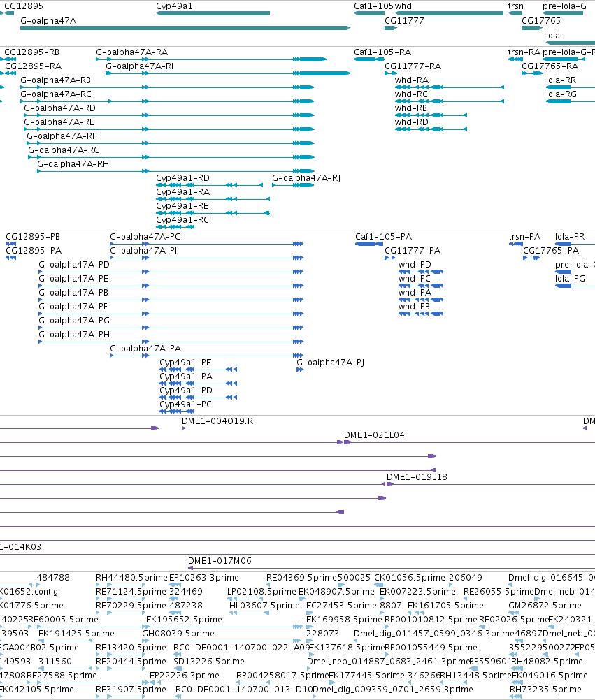Select protein trsn-PA

(x=524, y=237)
